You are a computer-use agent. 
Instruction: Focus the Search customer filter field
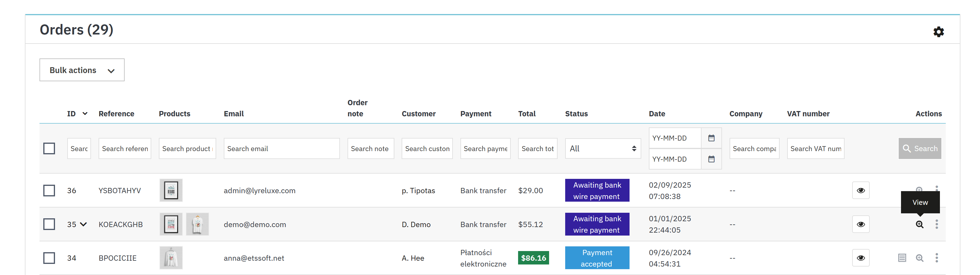click(427, 148)
